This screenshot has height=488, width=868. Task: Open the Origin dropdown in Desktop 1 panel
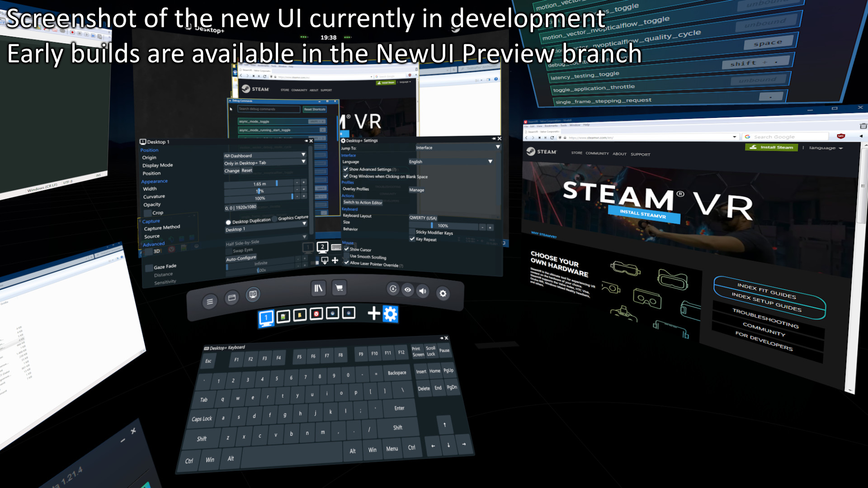click(x=264, y=155)
